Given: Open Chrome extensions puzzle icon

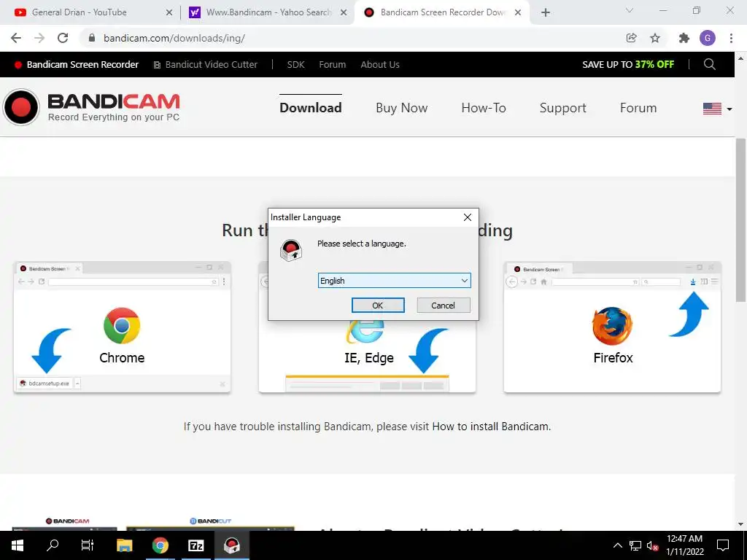Looking at the screenshot, I should point(684,38).
